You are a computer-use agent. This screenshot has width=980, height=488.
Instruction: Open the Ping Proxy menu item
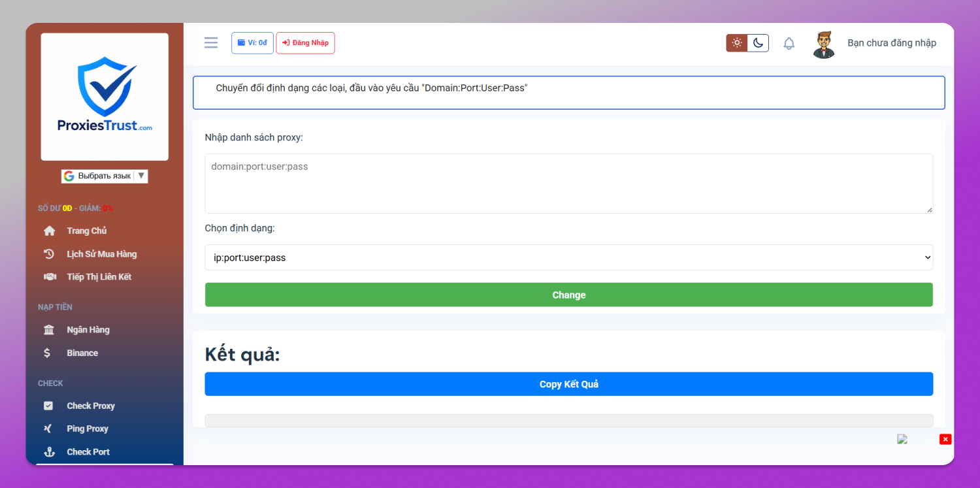click(88, 429)
